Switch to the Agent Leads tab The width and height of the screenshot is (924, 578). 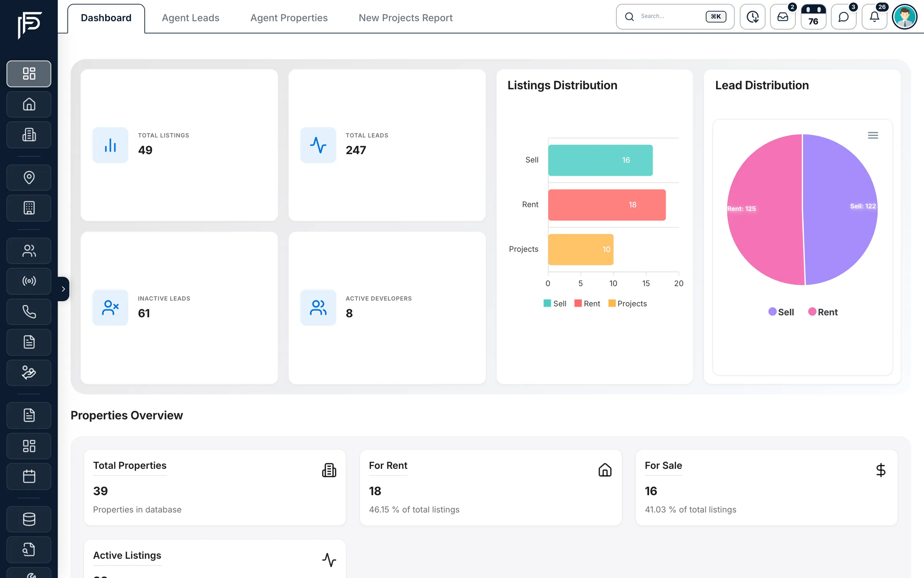(x=190, y=18)
